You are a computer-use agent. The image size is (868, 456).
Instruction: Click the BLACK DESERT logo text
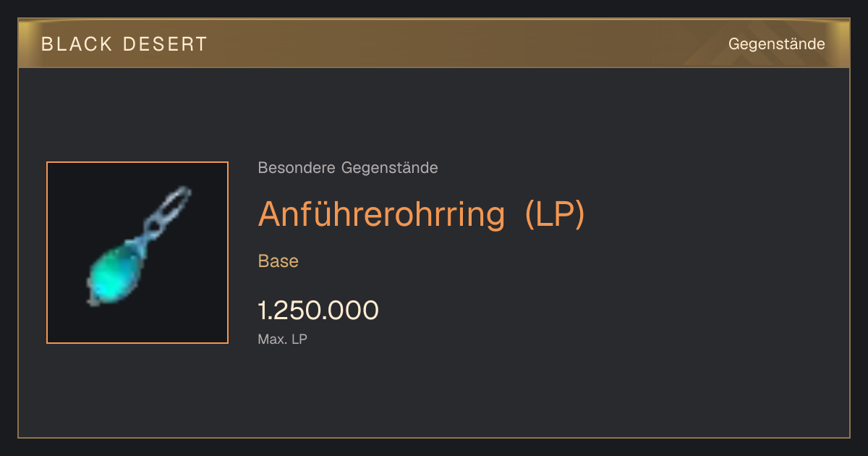tap(124, 44)
